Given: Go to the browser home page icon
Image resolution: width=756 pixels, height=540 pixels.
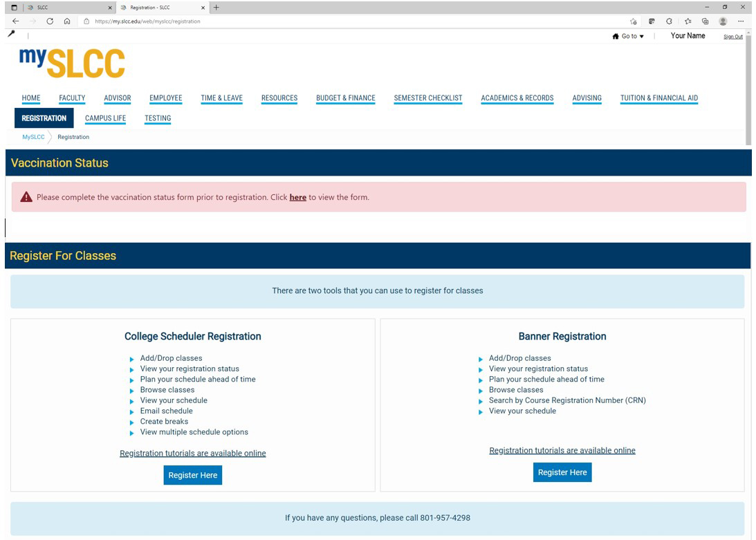Looking at the screenshot, I should click(x=67, y=21).
